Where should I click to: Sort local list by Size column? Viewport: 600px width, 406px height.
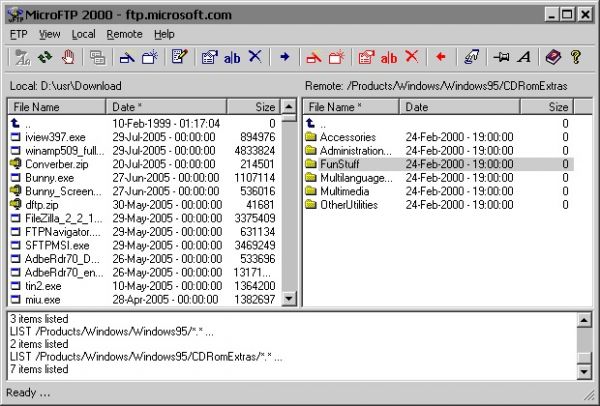254,107
